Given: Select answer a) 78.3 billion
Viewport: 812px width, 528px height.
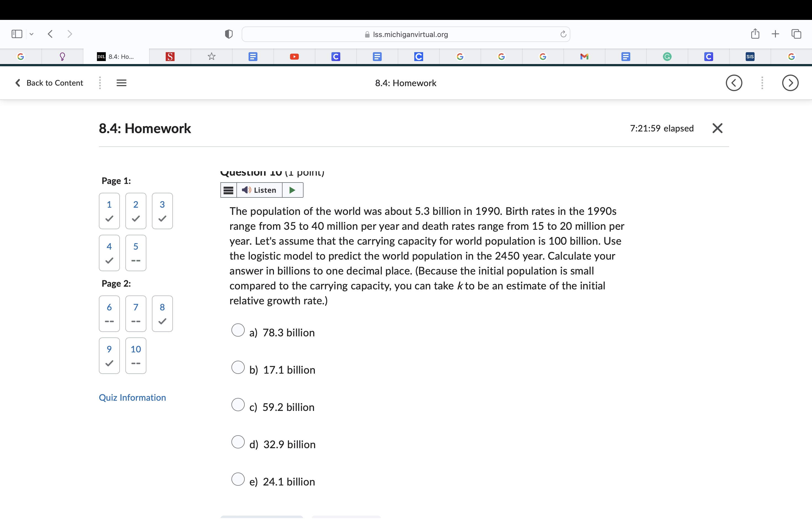Looking at the screenshot, I should [238, 330].
